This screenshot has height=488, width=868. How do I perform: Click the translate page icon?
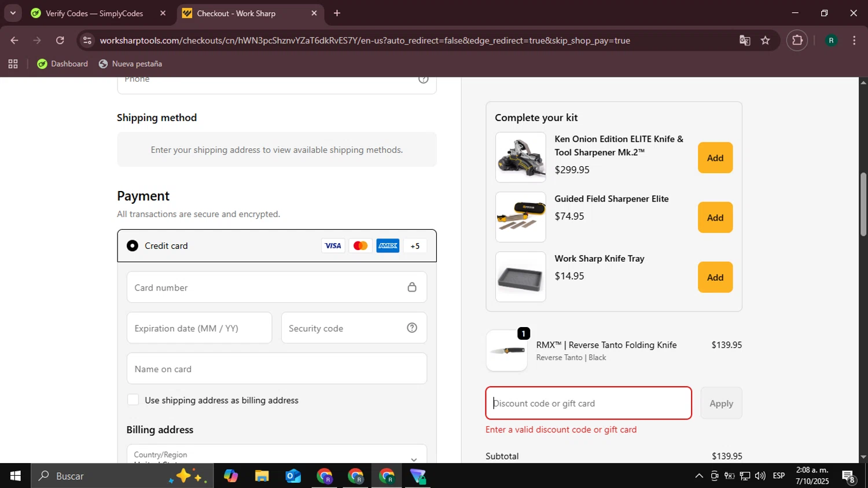(x=745, y=41)
